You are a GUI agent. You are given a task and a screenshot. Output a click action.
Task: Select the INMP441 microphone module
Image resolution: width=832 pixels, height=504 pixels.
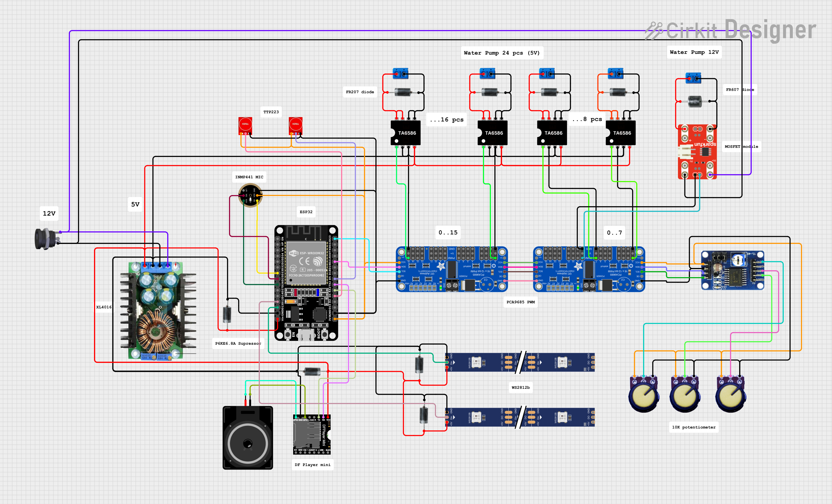250,195
